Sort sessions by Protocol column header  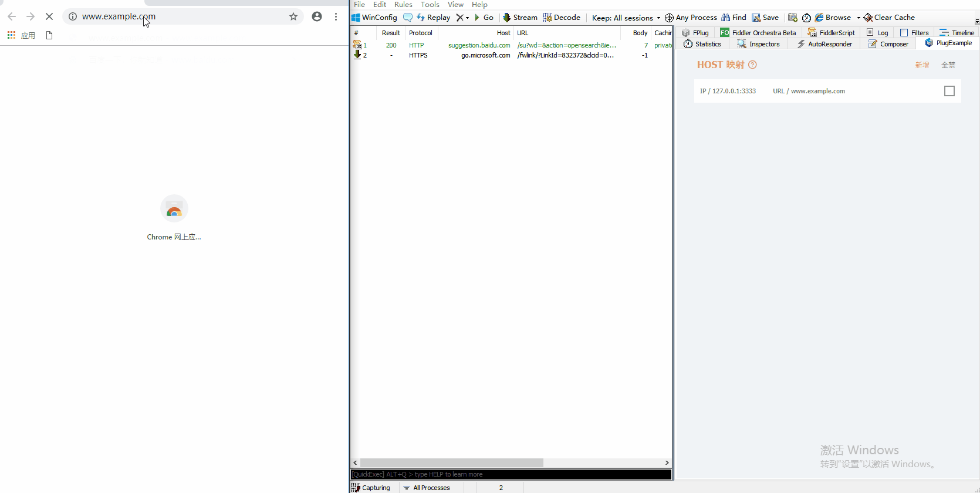(421, 33)
